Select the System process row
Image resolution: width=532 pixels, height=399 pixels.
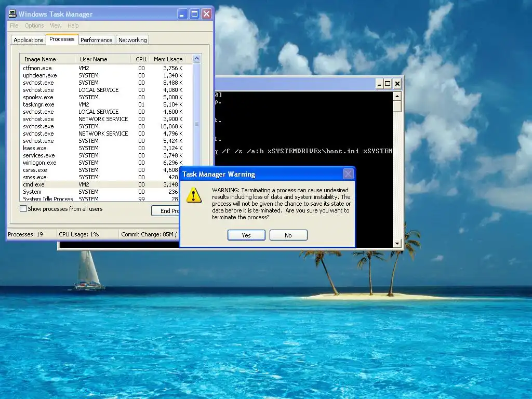[x=100, y=192]
